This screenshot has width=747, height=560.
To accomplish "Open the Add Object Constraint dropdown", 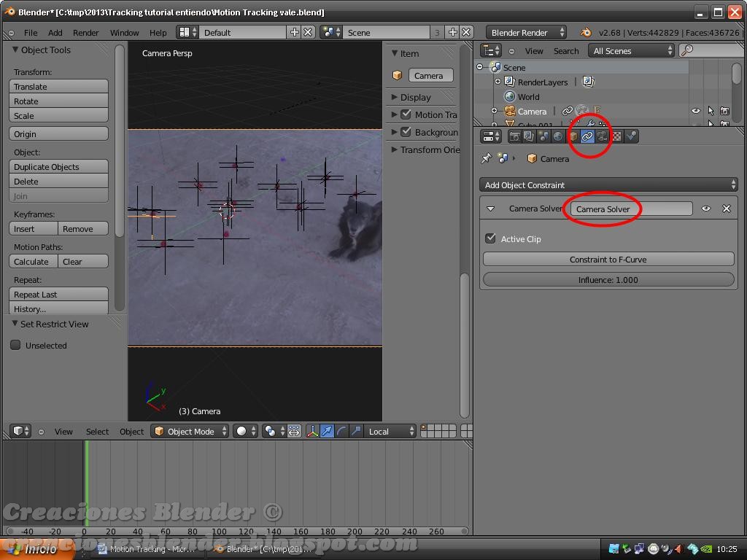I will pyautogui.click(x=608, y=184).
